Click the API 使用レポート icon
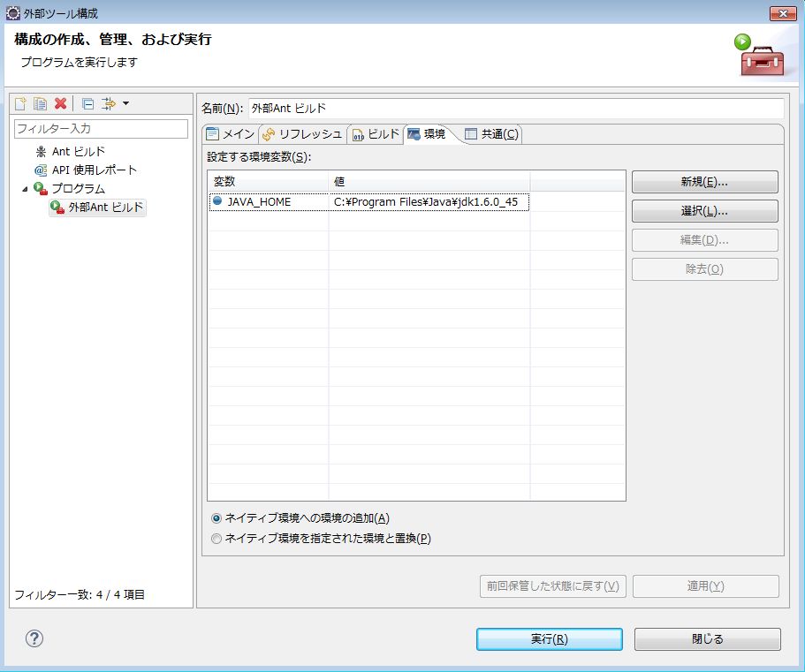 (x=40, y=170)
